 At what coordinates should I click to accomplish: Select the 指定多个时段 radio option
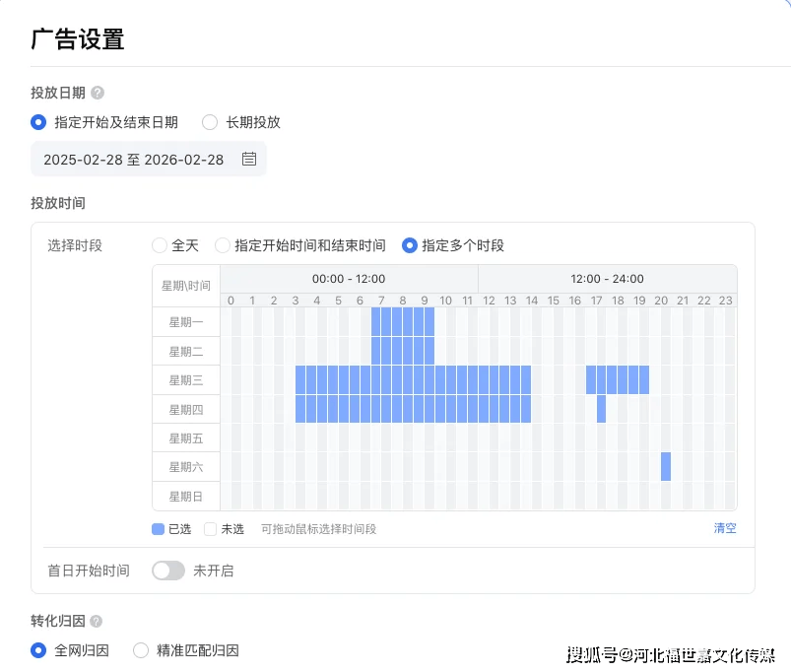tap(410, 245)
